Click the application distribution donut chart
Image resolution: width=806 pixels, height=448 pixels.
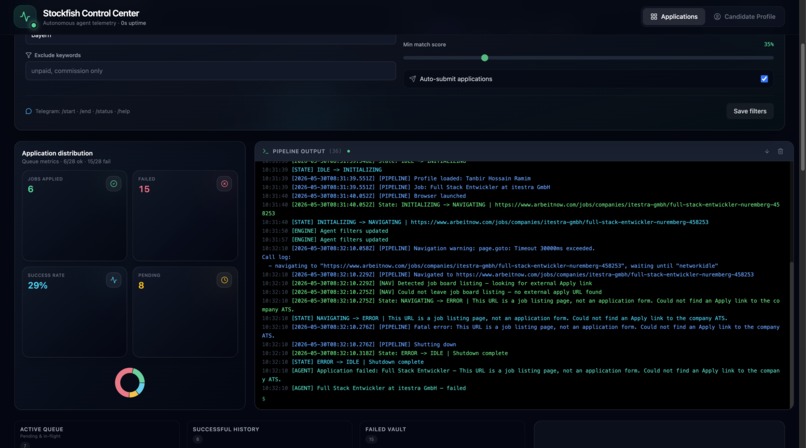130,382
